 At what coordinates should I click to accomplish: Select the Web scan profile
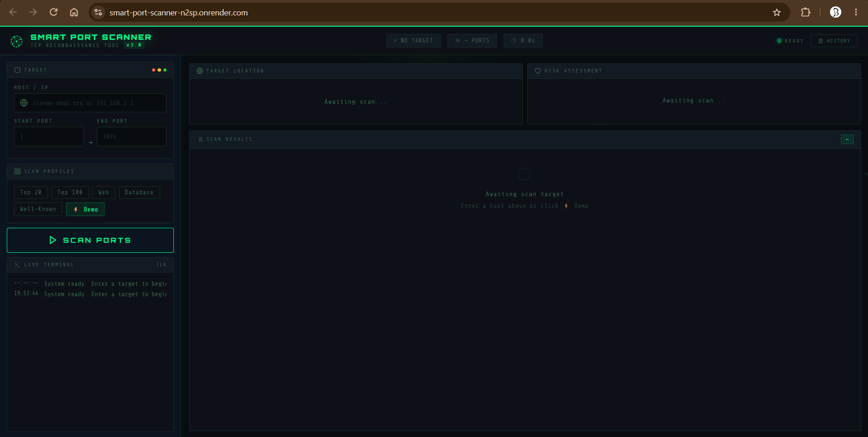point(104,192)
